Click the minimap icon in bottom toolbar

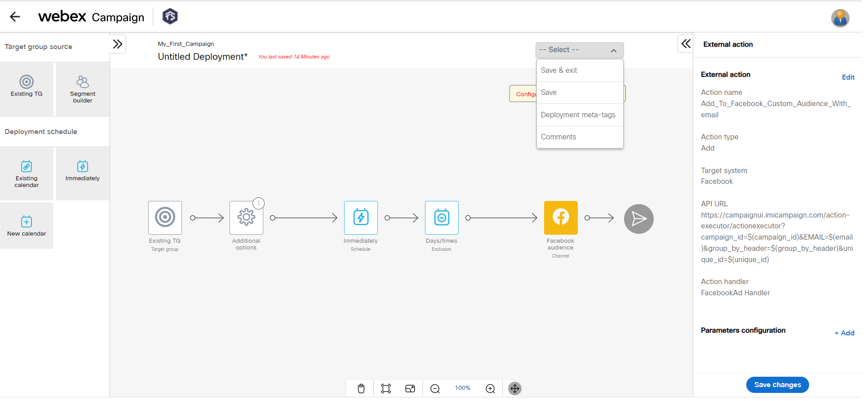pyautogui.click(x=410, y=388)
